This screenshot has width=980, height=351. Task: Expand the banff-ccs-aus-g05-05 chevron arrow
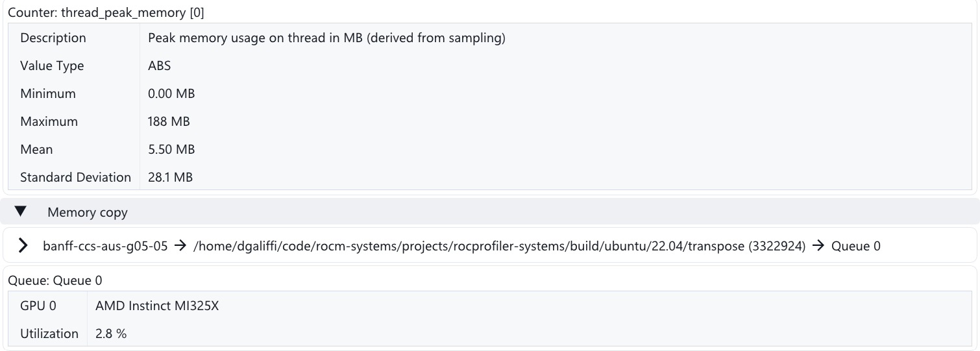pos(23,245)
